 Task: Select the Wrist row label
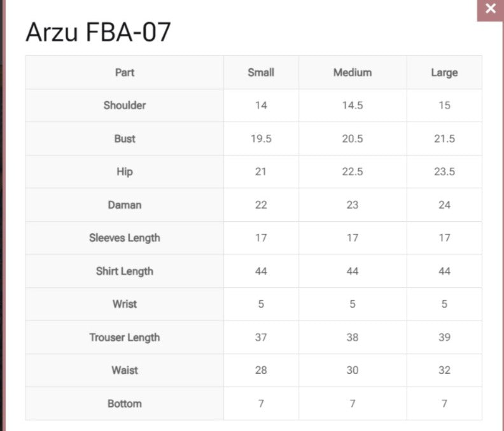(125, 304)
